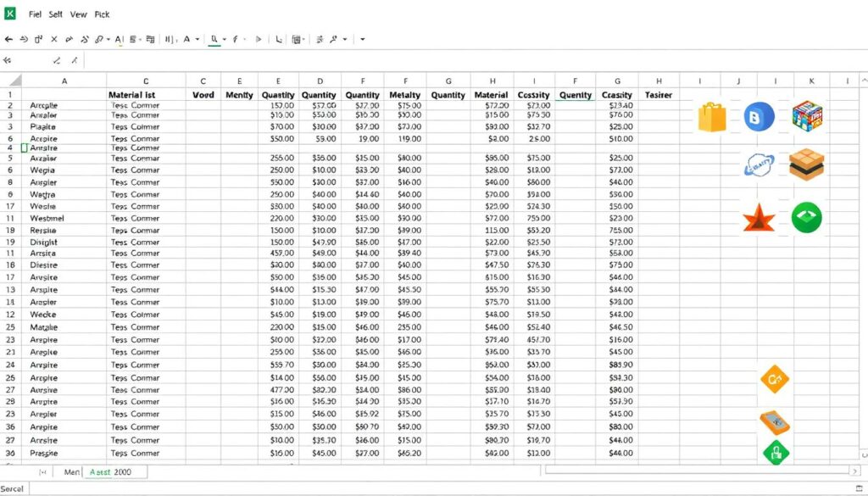
Task: Click the redo arrow next to back arrow
Action: coord(23,39)
